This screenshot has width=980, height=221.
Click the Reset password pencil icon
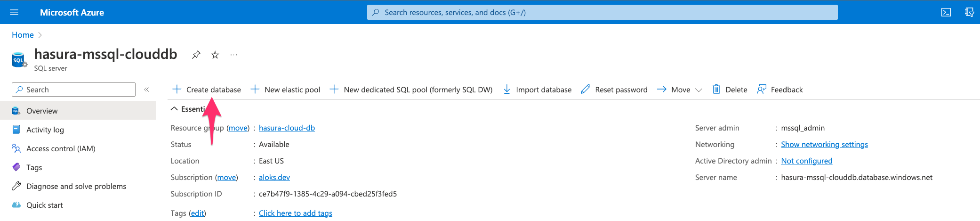point(585,89)
